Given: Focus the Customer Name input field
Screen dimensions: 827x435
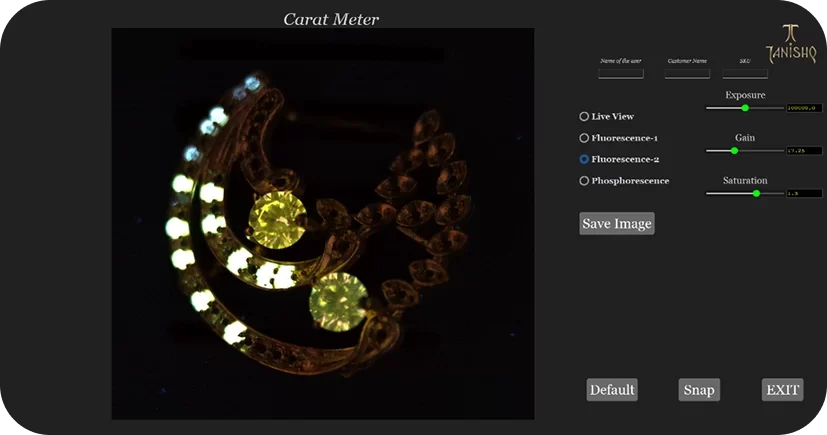Looking at the screenshot, I should pyautogui.click(x=687, y=73).
